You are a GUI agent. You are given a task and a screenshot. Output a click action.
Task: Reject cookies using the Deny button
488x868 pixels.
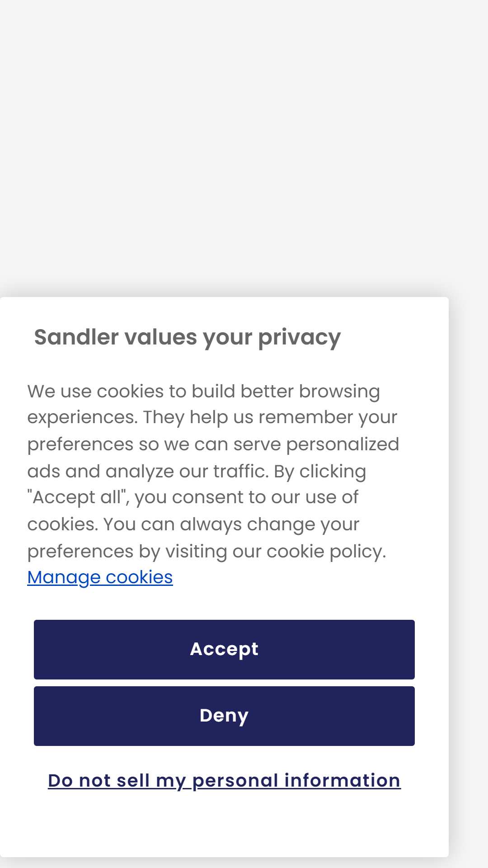click(x=224, y=716)
